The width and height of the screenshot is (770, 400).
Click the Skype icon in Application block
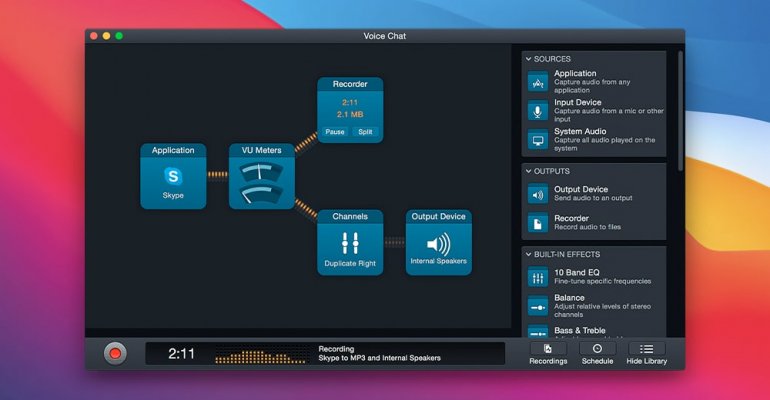click(173, 176)
